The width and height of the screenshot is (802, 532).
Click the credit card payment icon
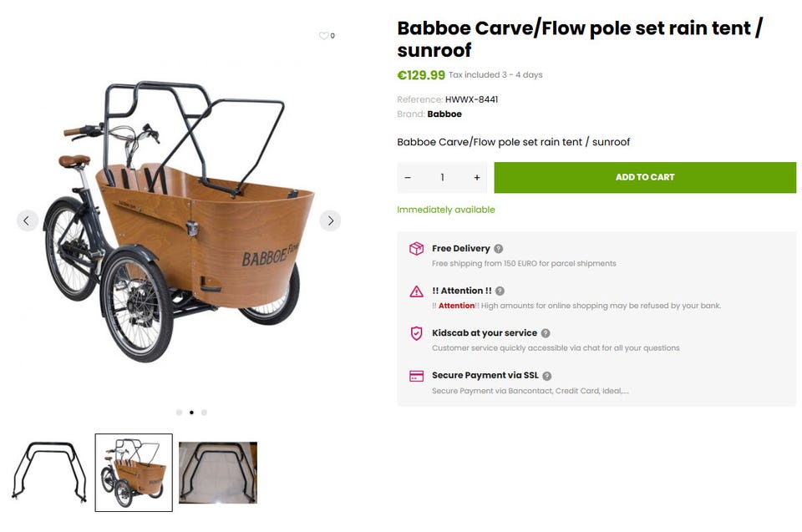click(416, 376)
